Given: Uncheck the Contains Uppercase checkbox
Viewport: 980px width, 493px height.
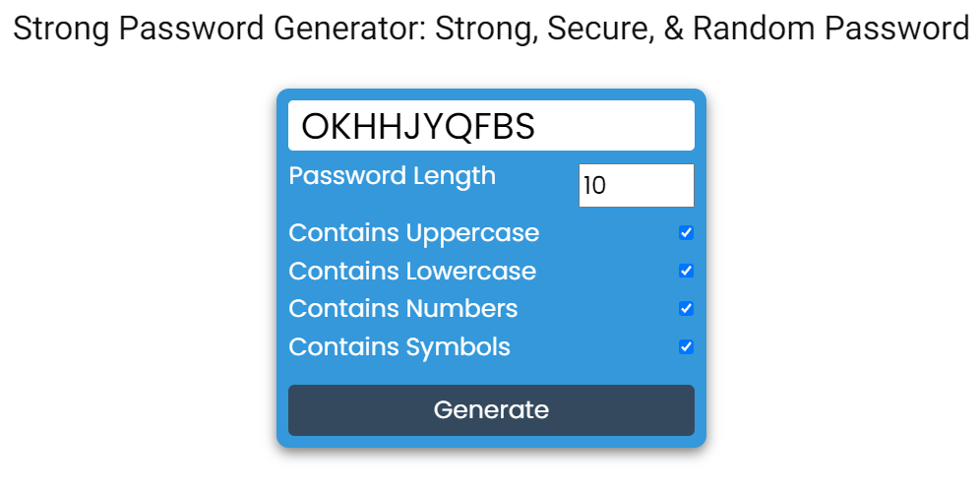Looking at the screenshot, I should click(686, 232).
